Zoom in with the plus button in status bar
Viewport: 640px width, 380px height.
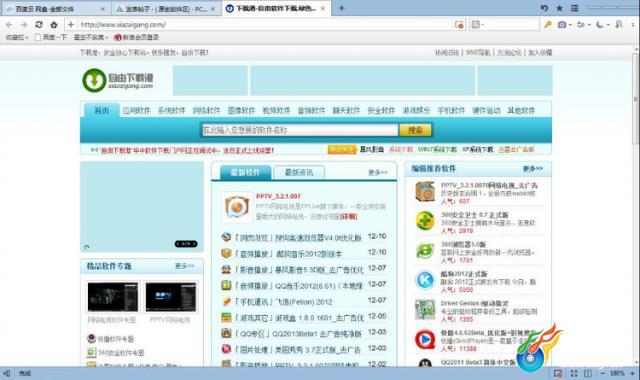tap(632, 373)
